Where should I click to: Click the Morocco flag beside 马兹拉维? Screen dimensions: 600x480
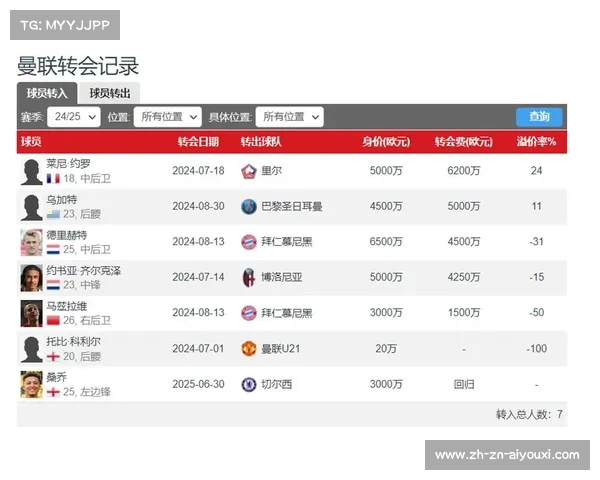pyautogui.click(x=53, y=320)
